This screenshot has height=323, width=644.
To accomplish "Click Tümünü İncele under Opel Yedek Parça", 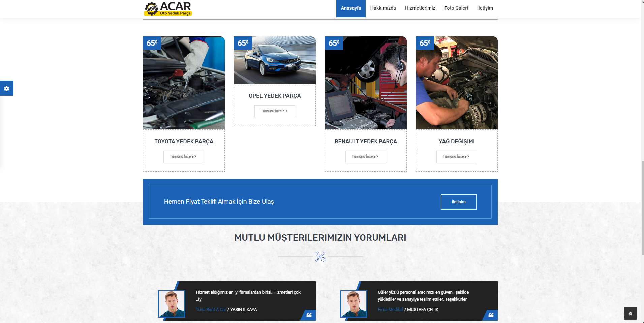I will pyautogui.click(x=275, y=111).
